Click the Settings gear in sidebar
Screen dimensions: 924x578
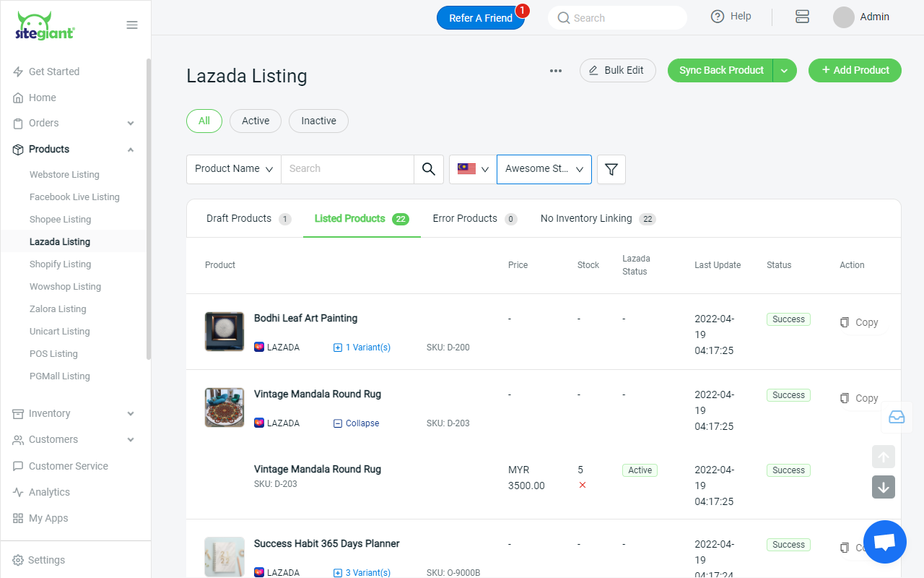(18, 561)
